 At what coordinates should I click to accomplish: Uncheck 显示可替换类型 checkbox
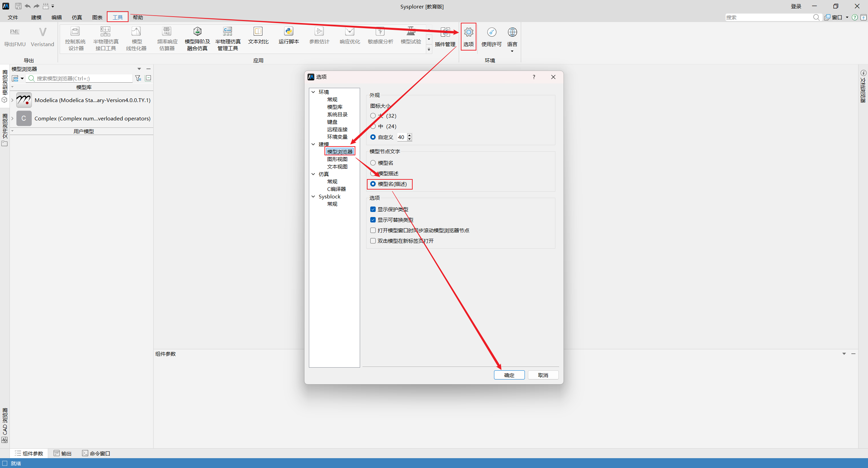click(x=373, y=220)
